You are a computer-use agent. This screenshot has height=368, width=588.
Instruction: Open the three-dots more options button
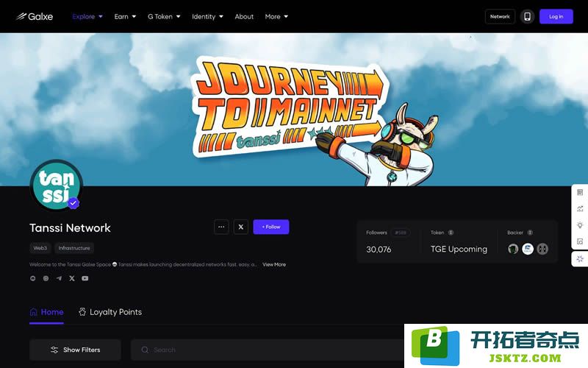[221, 227]
